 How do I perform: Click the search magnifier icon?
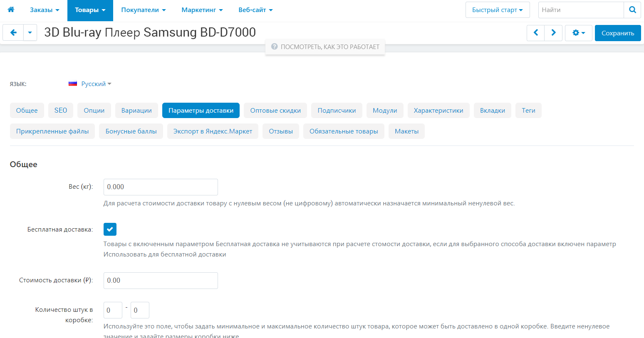[632, 10]
